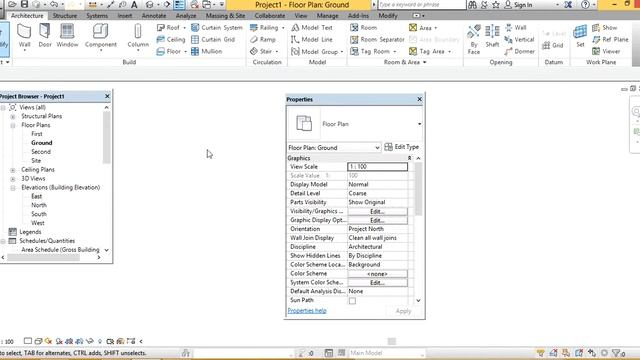The image size is (640, 360).
Task: Select the Model Group tool
Action: click(317, 52)
